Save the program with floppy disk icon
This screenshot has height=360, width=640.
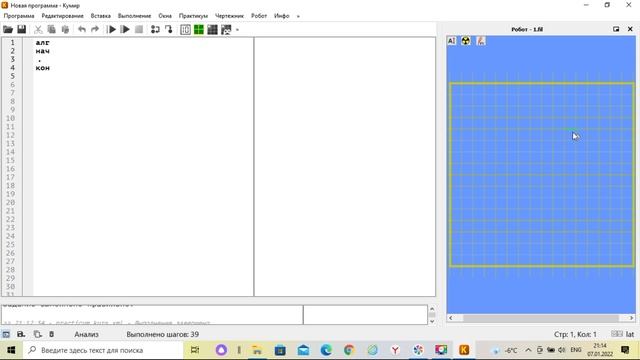[x=22, y=29]
